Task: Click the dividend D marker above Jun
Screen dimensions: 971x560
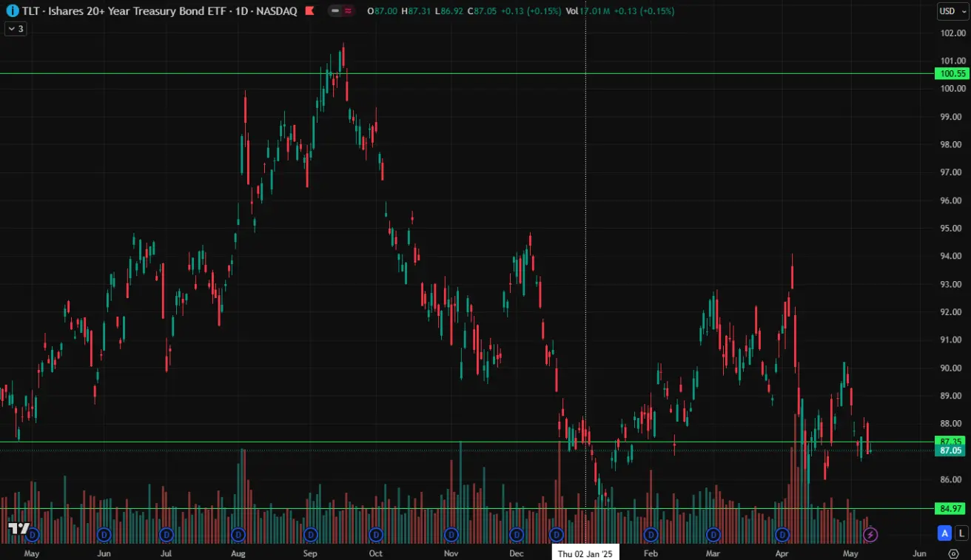Action: [104, 534]
